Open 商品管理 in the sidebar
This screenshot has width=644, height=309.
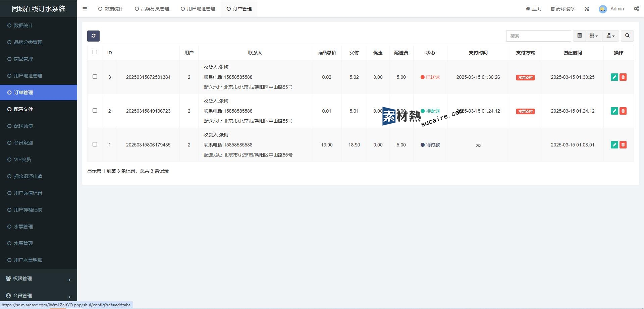(x=39, y=59)
